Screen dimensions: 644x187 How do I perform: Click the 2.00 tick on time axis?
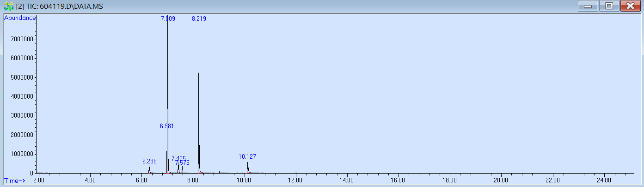(x=39, y=180)
